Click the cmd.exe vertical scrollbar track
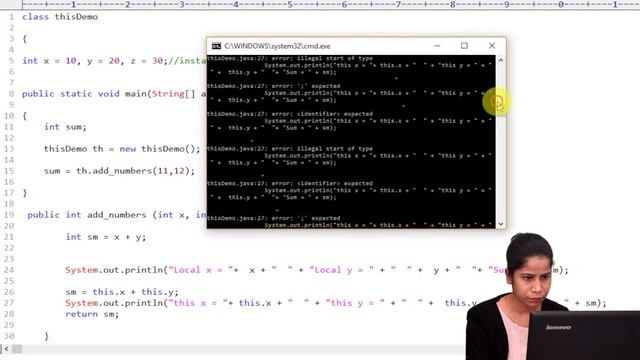Image resolution: width=640 pixels, height=360 pixels. [x=501, y=142]
